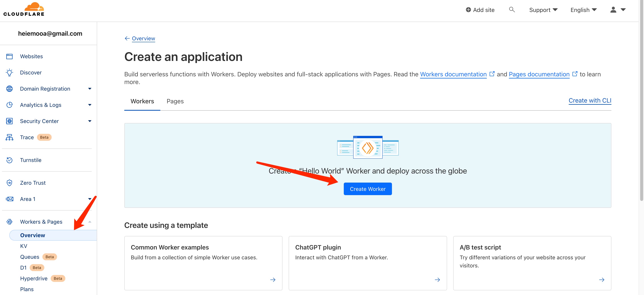Open the Pages documentation link
This screenshot has width=644, height=295.
click(x=539, y=74)
